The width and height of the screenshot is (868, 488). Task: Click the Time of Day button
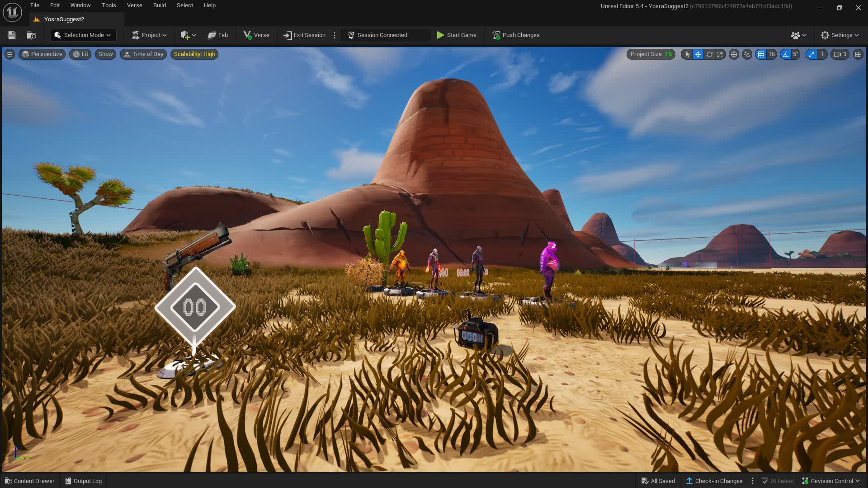click(143, 54)
